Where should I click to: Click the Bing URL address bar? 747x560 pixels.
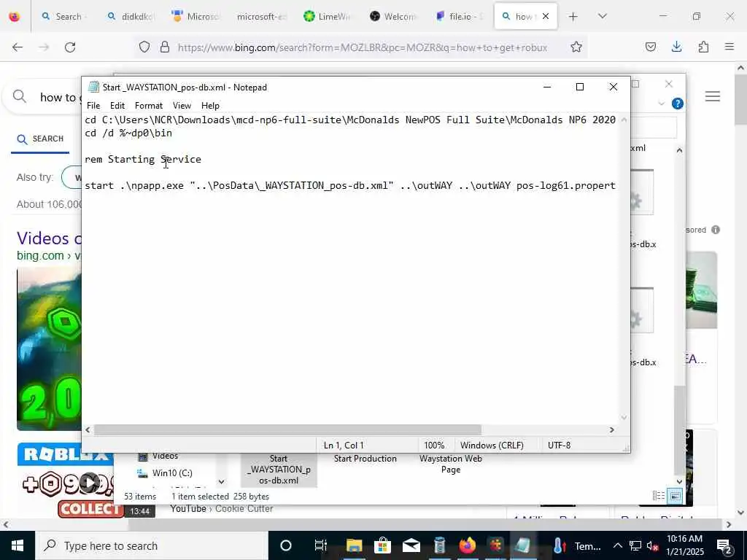(x=363, y=47)
